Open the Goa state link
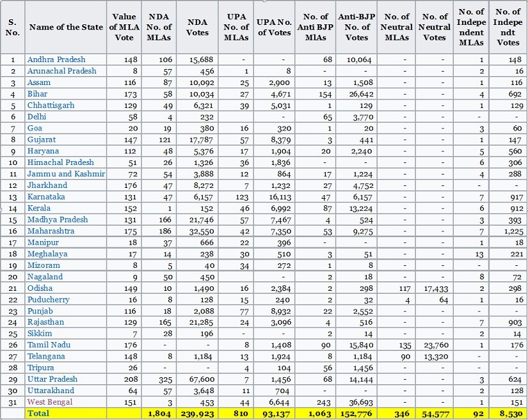528x420 pixels. 35,128
